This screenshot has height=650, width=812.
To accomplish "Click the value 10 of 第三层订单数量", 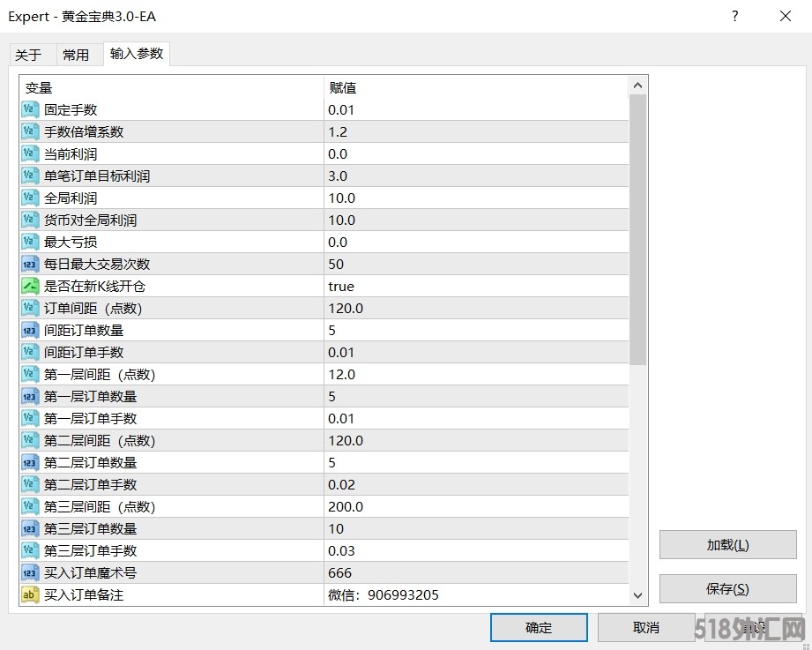I will tap(476, 529).
